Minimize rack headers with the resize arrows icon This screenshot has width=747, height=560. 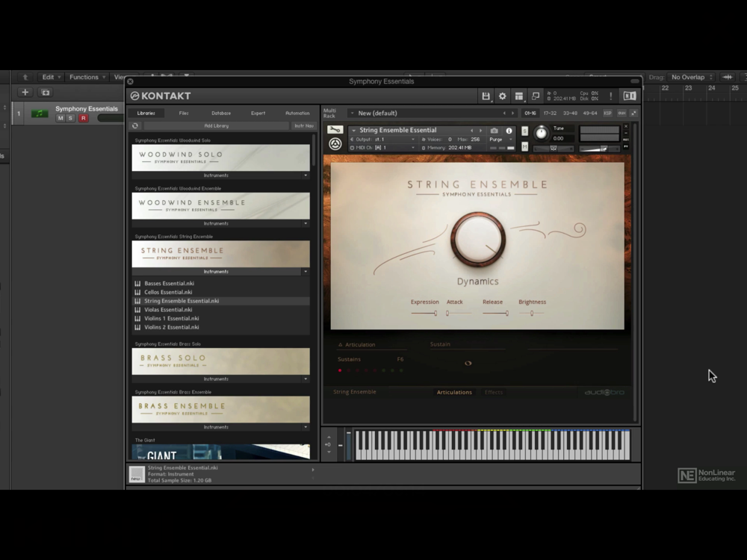tap(633, 113)
